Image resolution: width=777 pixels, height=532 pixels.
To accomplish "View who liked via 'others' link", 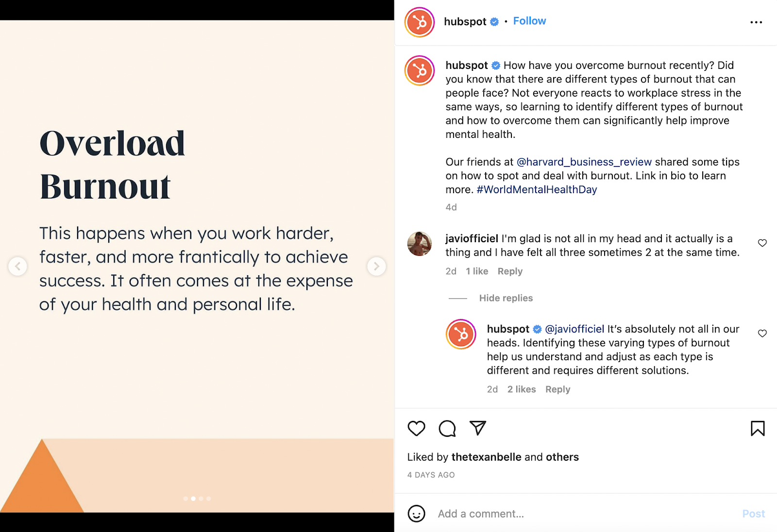I will point(562,457).
